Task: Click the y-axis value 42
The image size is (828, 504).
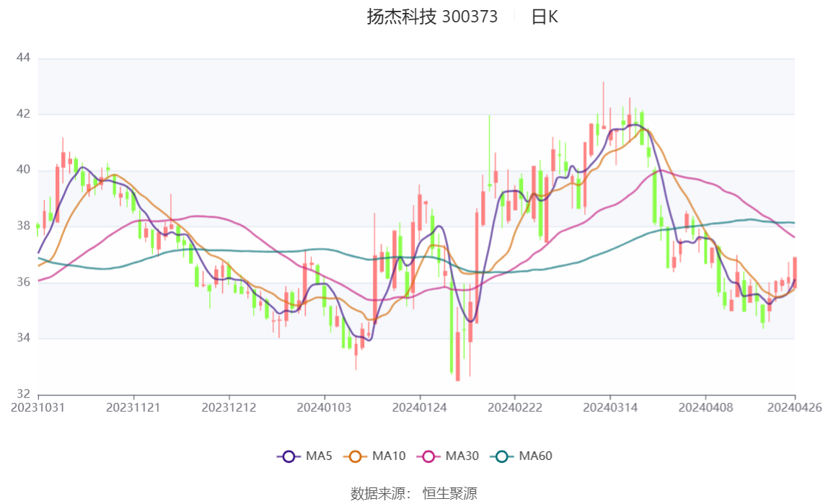Action: tap(23, 114)
